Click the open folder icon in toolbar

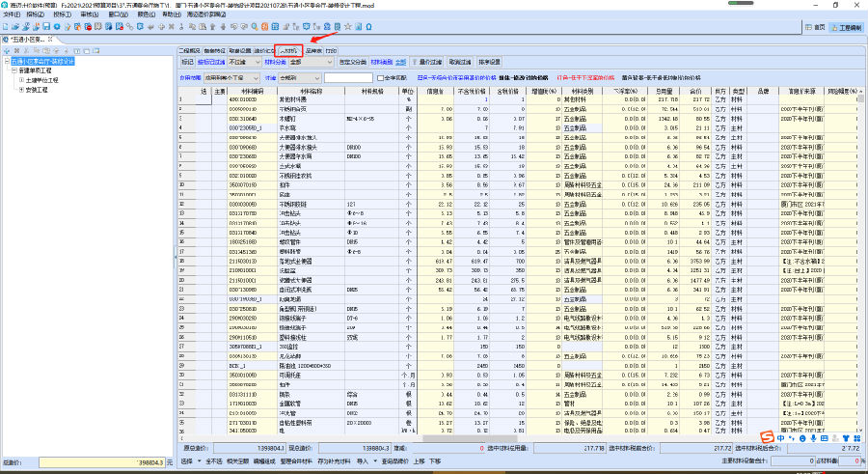tap(15, 26)
